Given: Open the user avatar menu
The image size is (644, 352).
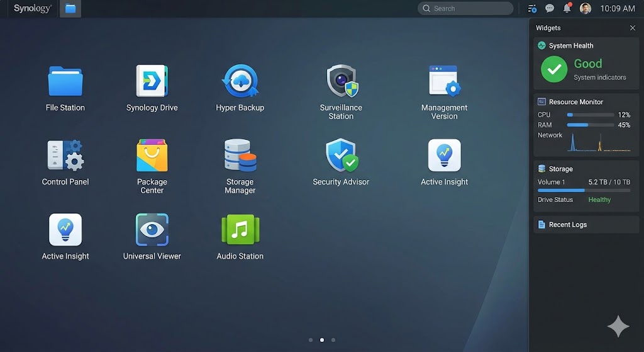Looking at the screenshot, I should [586, 8].
